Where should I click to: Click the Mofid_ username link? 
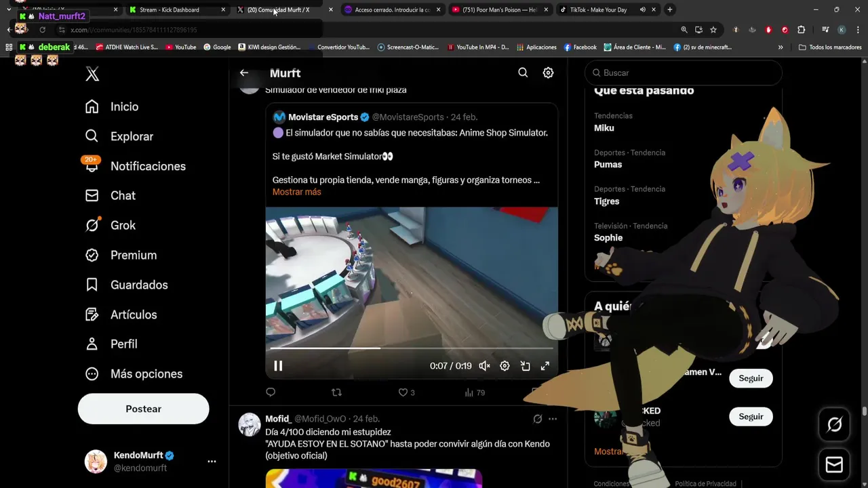(x=320, y=419)
